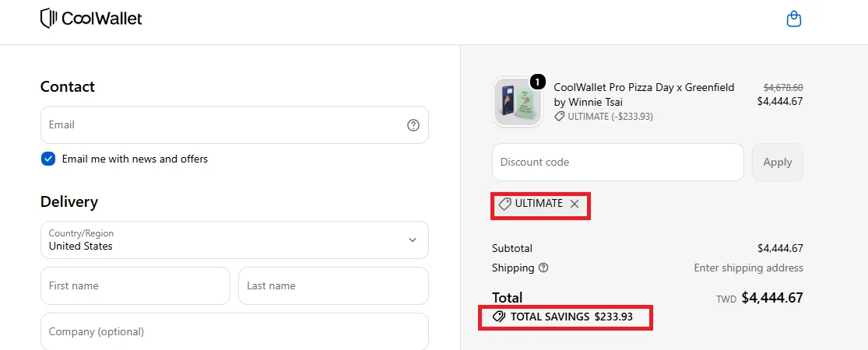Click the ULTIMATE (-$233.93) discount line

(610, 117)
